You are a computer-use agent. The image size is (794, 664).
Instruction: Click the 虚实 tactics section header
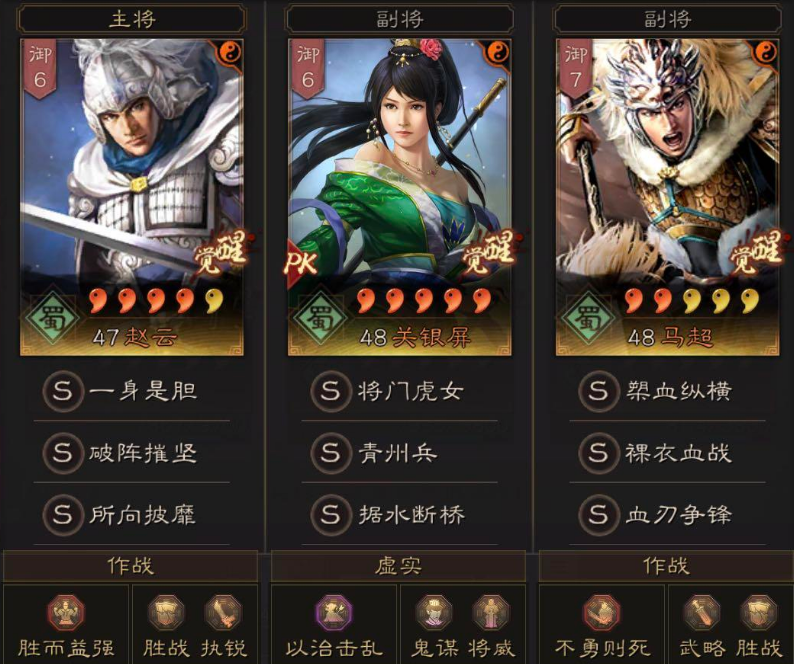399,566
